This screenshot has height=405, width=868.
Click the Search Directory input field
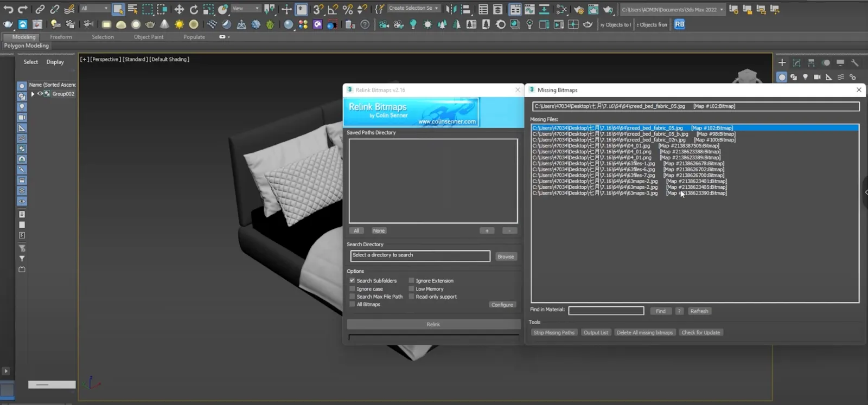pos(420,255)
